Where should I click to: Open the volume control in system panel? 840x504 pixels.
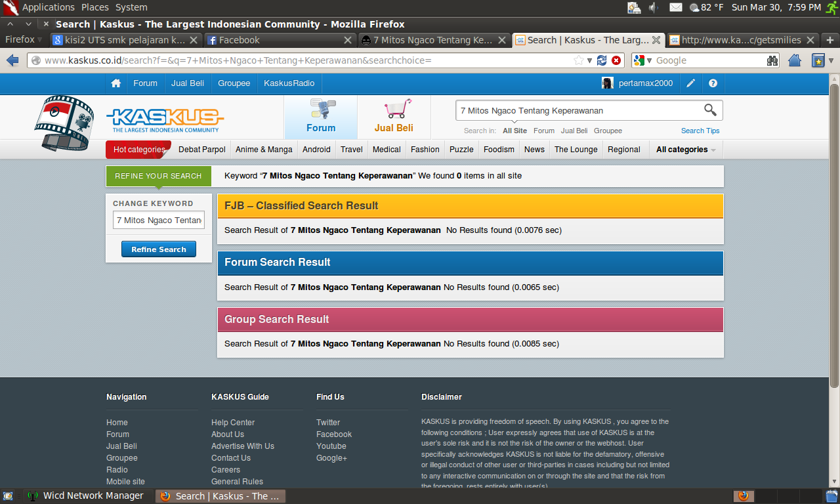pyautogui.click(x=654, y=7)
